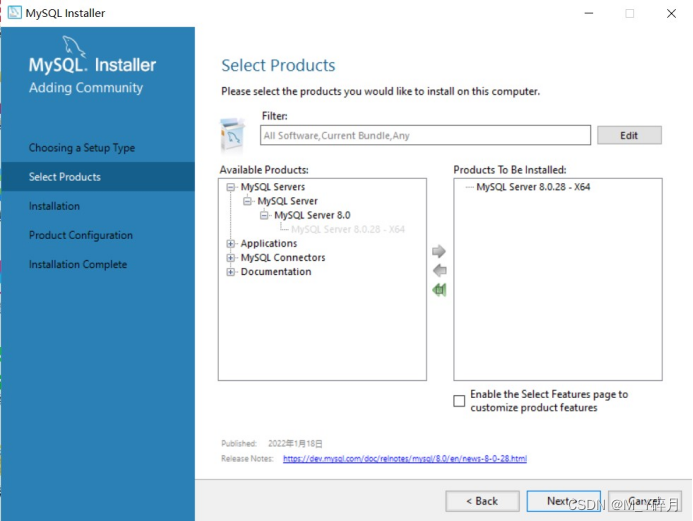Collapse the MySQL Servers tree node

(x=230, y=187)
